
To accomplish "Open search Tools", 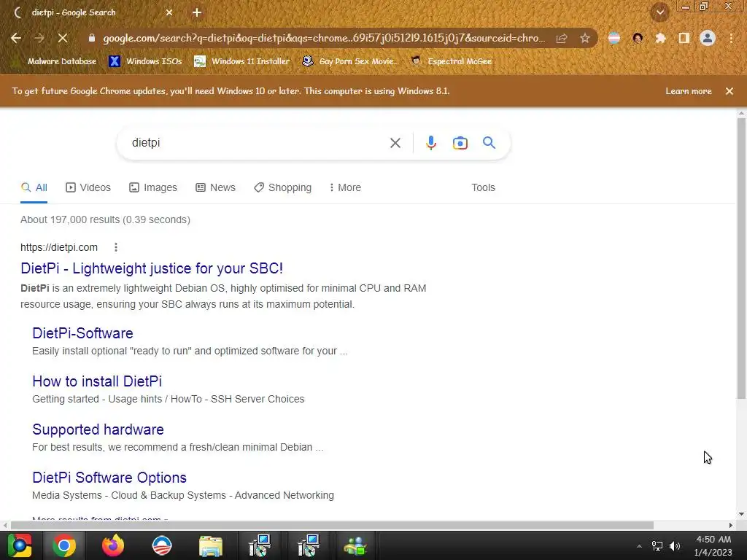I will 483,187.
